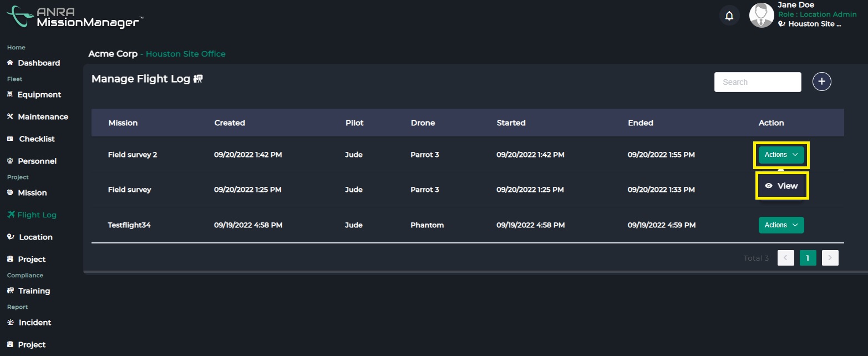Click the next page arrow
The height and width of the screenshot is (356, 868).
[829, 257]
